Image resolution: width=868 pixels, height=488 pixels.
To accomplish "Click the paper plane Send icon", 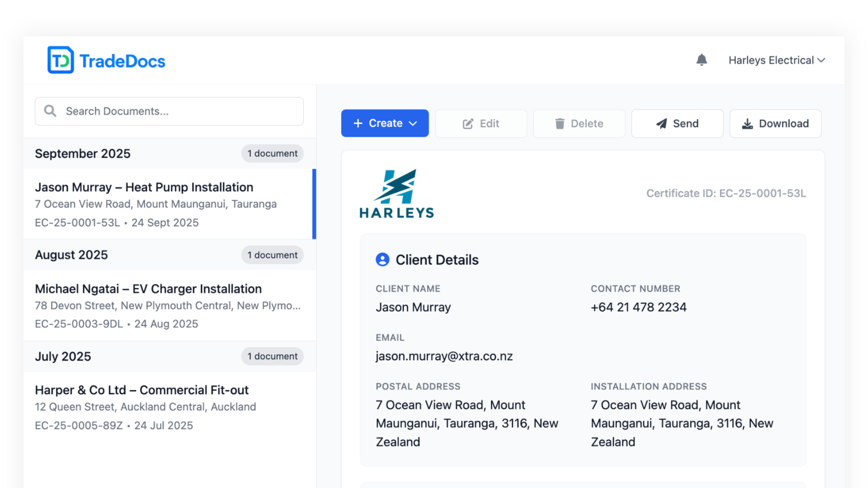I will [x=661, y=124].
